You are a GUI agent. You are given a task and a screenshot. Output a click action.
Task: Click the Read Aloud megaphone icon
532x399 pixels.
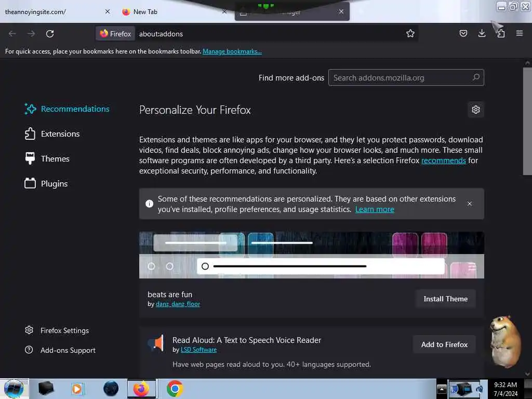[156, 343]
